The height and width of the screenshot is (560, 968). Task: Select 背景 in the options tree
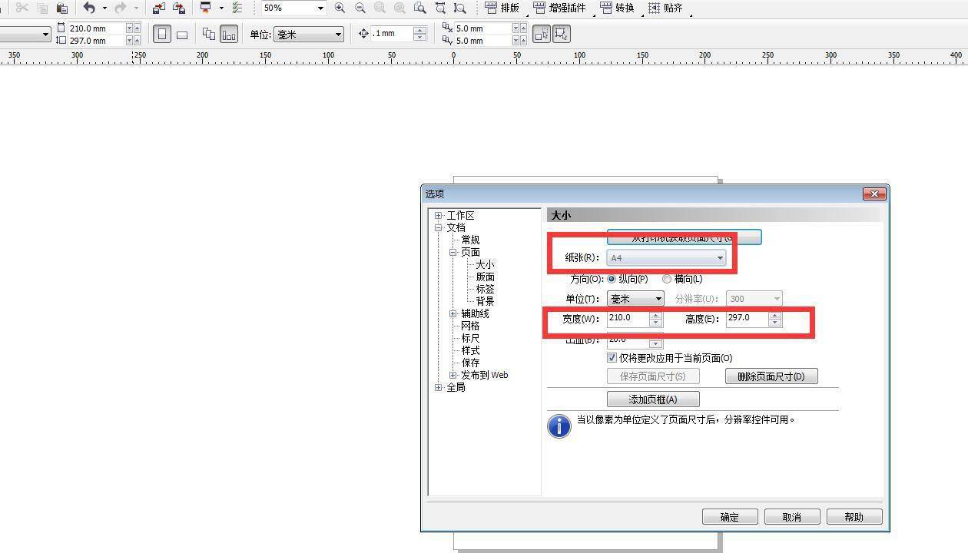[485, 301]
